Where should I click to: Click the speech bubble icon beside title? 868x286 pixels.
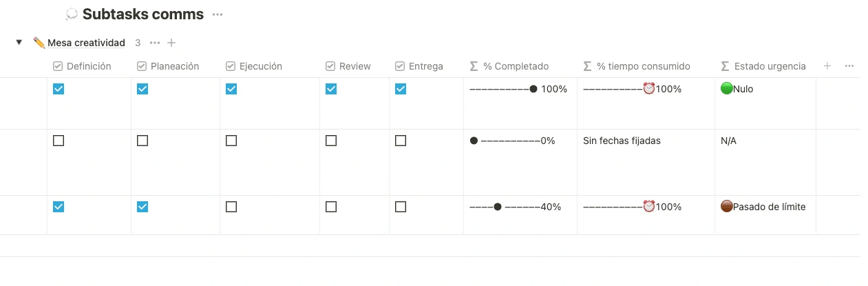[72, 14]
